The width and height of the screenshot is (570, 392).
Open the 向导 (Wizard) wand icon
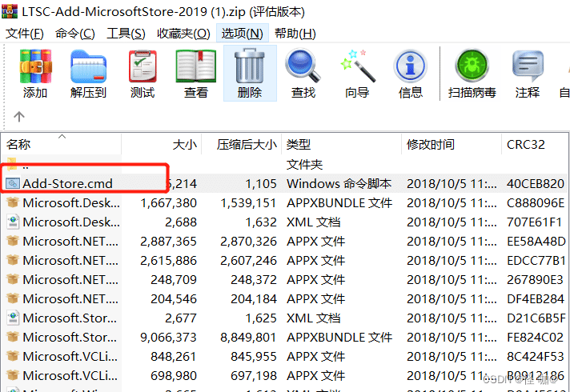click(x=358, y=66)
